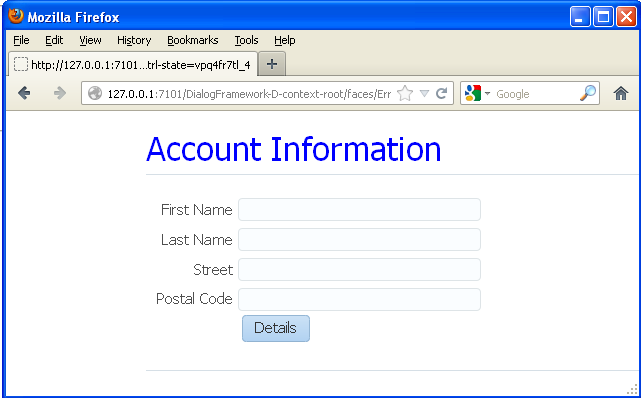Open the View menu
The image size is (641, 398).
click(x=90, y=40)
